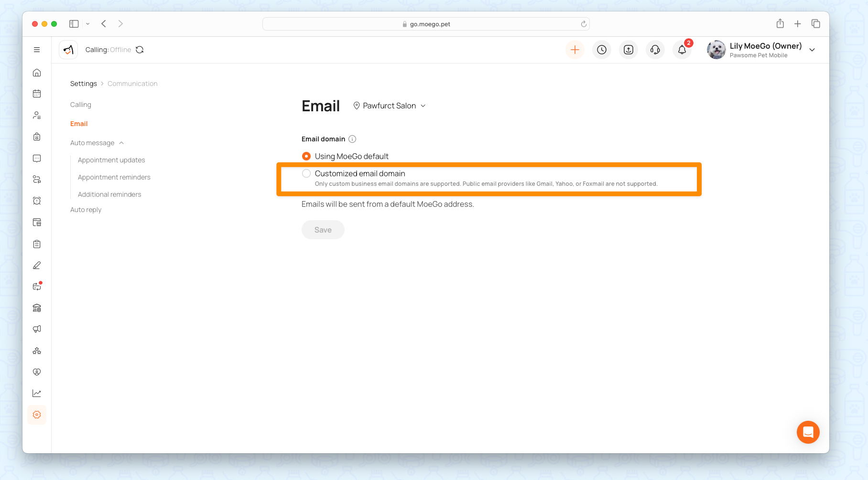
Task: Select the Email settings section
Action: (x=79, y=124)
